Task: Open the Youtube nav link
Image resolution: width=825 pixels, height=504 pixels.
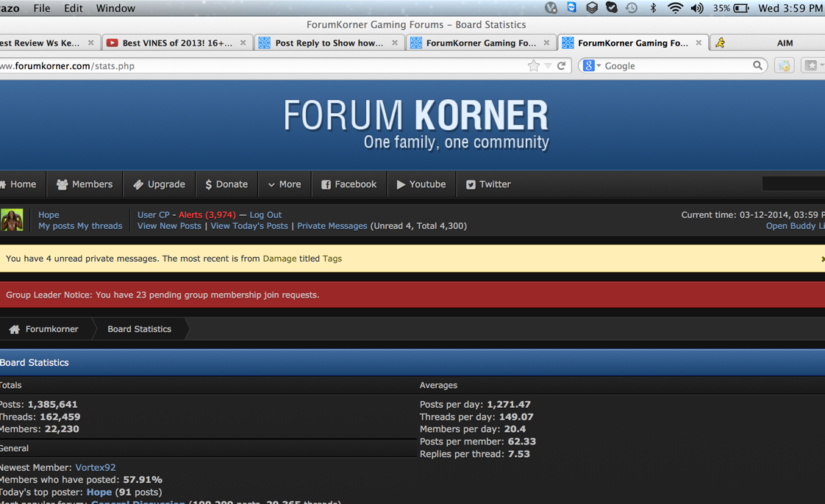Action: (421, 184)
